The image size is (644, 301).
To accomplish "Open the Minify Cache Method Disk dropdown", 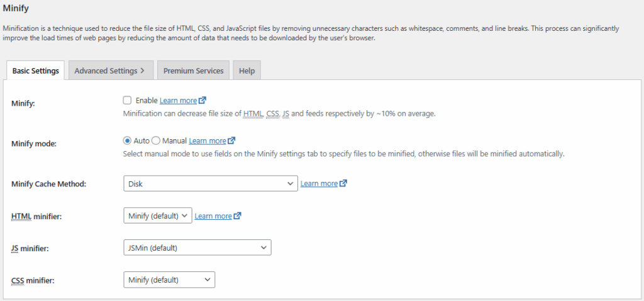I will [x=210, y=184].
